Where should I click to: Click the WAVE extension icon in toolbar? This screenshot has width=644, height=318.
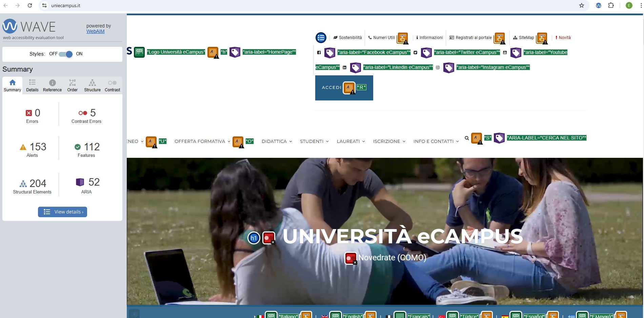599,5
